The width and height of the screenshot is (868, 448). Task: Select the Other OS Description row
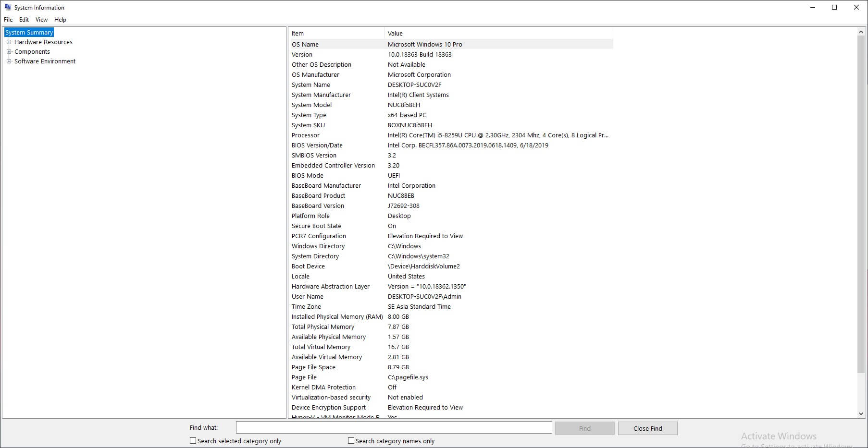[x=451, y=64]
